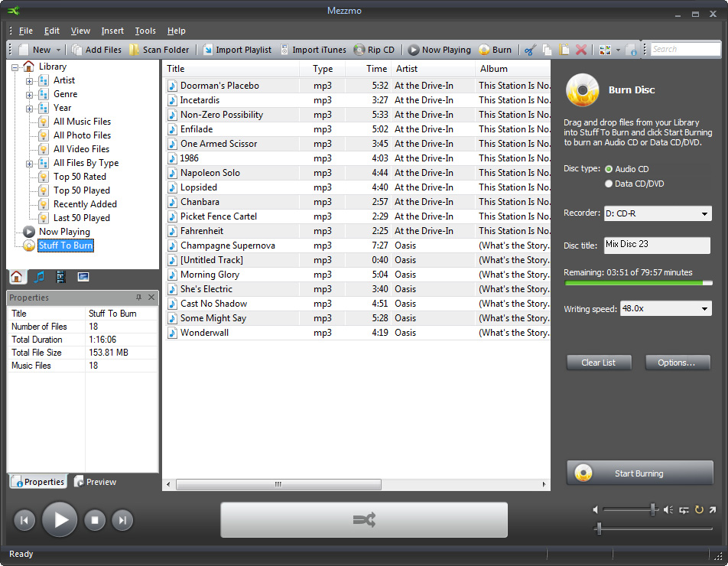Screen dimensions: 728x566
Task: Click the Clear List button
Action: tap(599, 363)
